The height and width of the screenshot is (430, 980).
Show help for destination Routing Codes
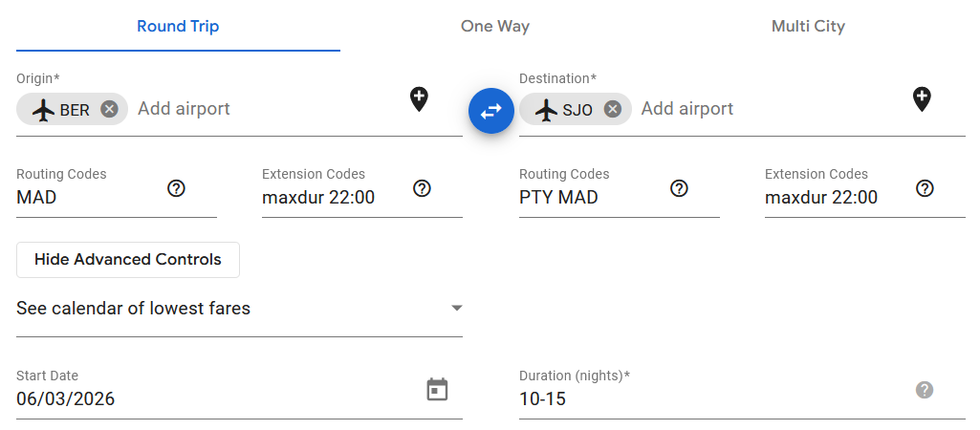[679, 188]
